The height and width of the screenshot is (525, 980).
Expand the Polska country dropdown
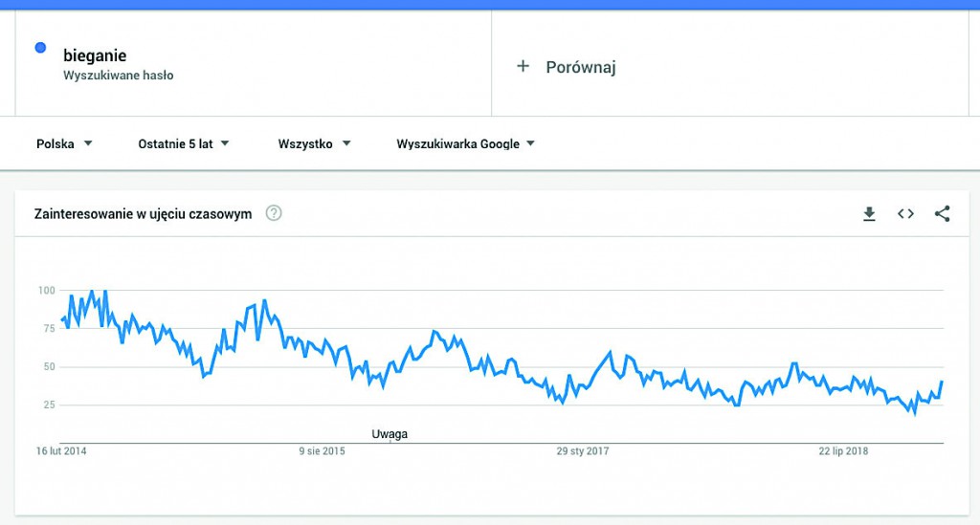pos(64,144)
